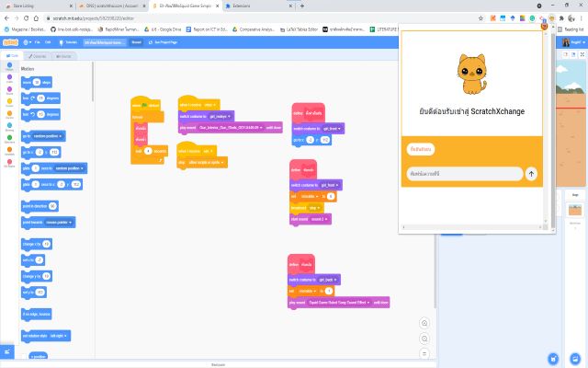Open the Reading list button

[x=571, y=29]
